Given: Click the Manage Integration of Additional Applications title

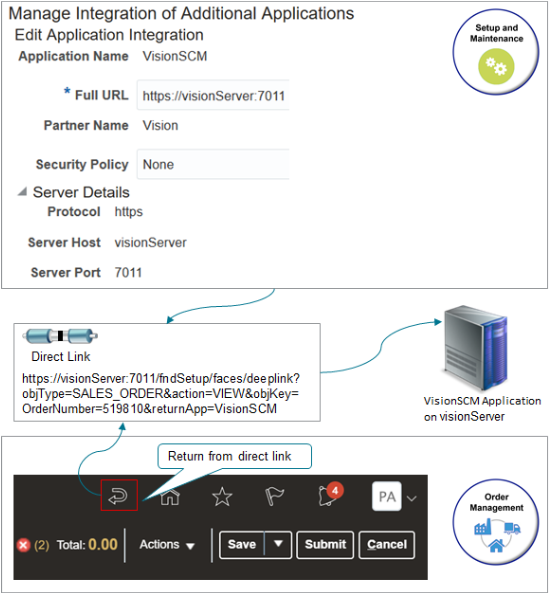Looking at the screenshot, I should pos(181,13).
